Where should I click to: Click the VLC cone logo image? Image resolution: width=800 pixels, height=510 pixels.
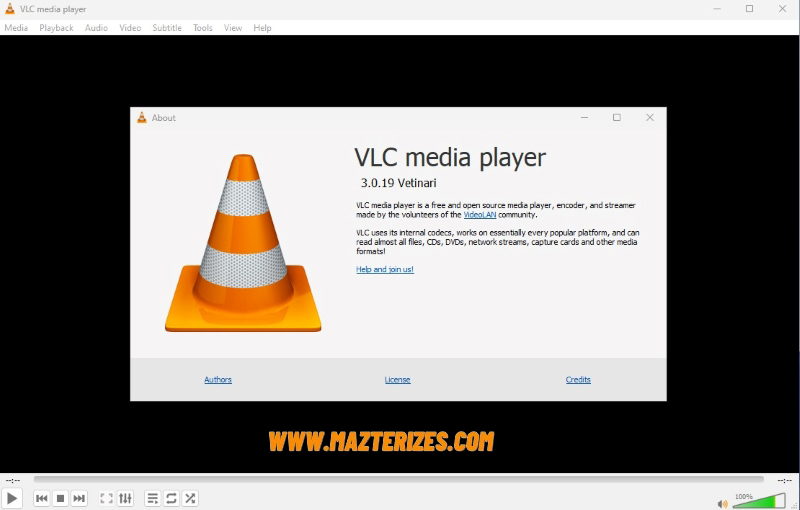click(243, 243)
